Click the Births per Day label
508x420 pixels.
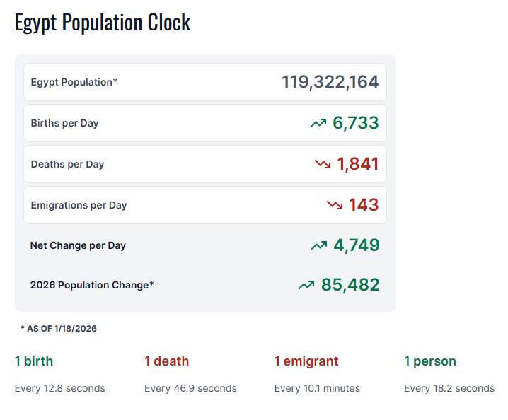tap(64, 123)
